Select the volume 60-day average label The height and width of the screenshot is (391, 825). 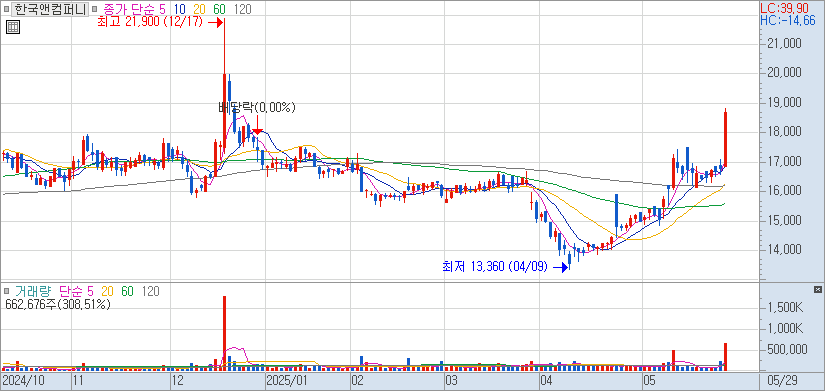click(127, 291)
